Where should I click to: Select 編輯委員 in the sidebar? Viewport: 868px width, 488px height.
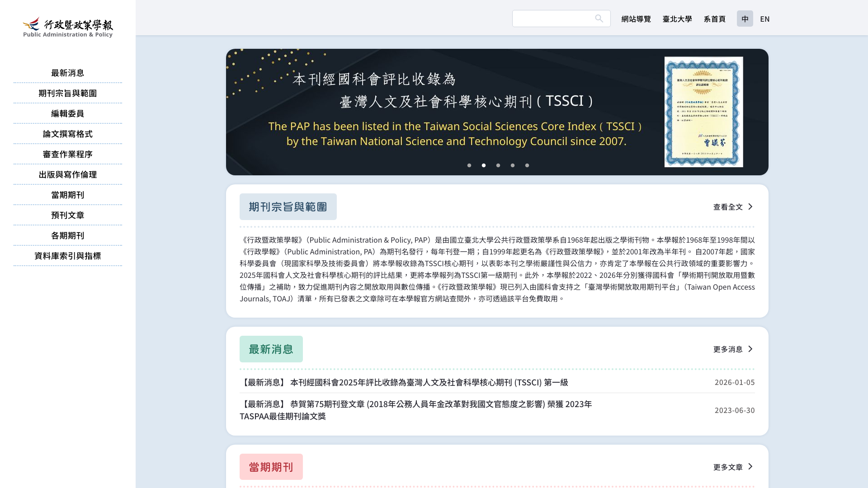point(67,113)
